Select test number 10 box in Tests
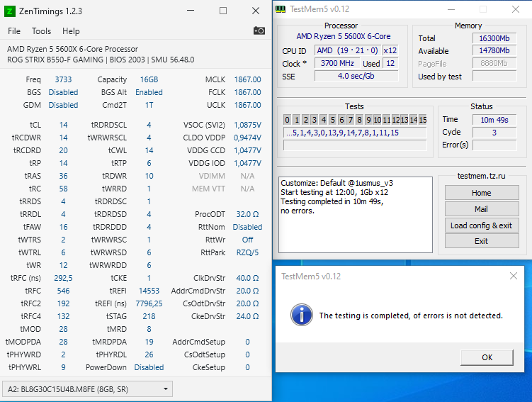Screen dimensions: 532x402 click(378, 120)
